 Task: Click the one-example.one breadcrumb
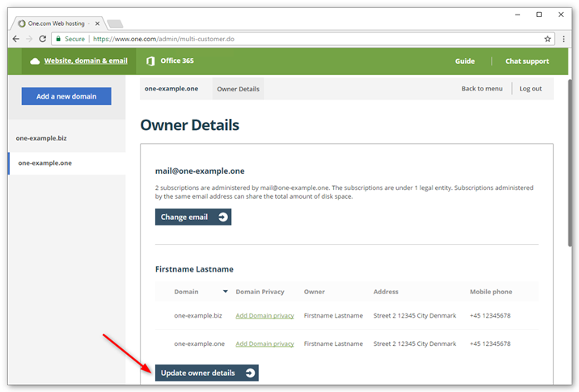tap(171, 89)
